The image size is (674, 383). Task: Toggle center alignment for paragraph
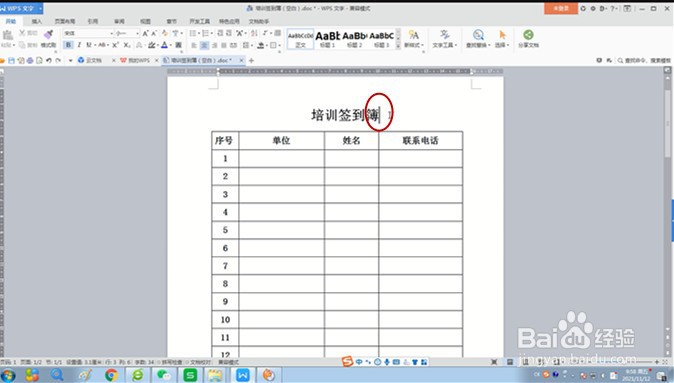point(204,45)
